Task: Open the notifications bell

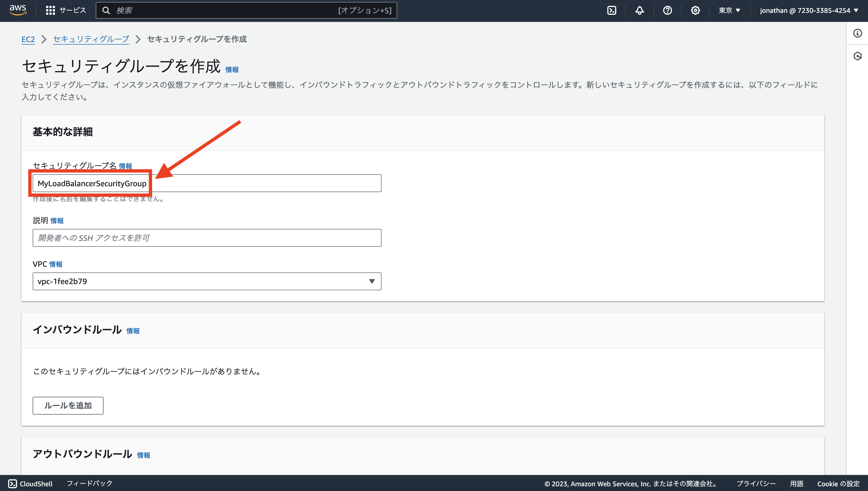Action: [x=640, y=10]
